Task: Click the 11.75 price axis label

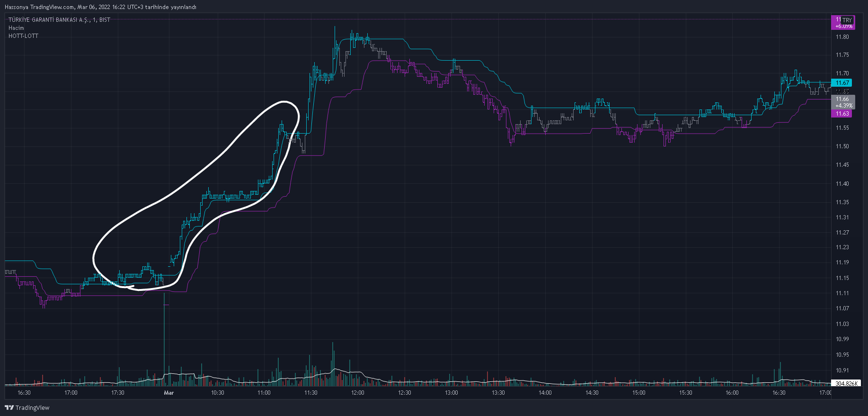Action: coord(842,55)
